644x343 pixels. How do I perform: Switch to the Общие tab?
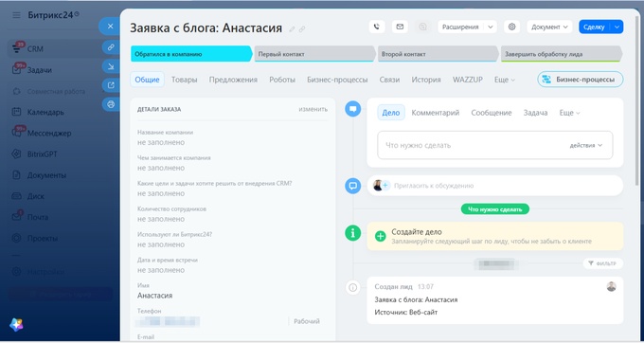147,80
